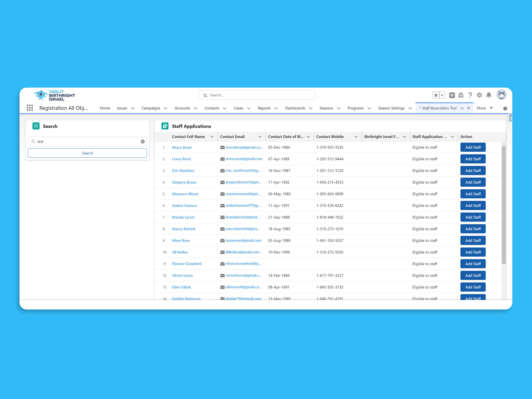Select the Seasons menu item
The width and height of the screenshot is (532, 399).
tap(326, 108)
